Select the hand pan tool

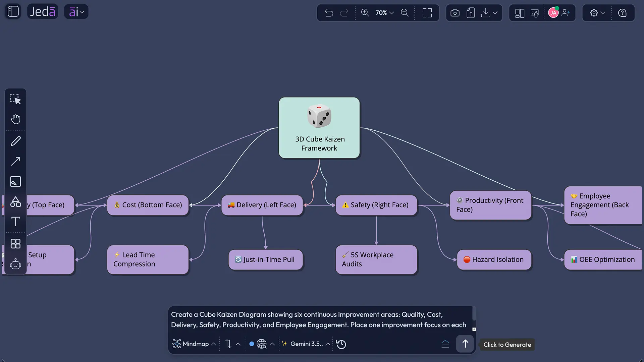point(15,119)
